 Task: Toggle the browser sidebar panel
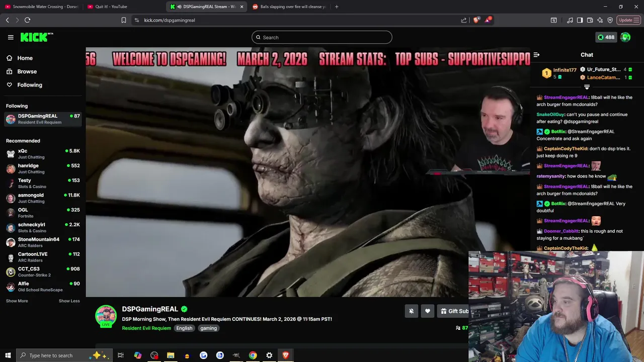(x=580, y=20)
